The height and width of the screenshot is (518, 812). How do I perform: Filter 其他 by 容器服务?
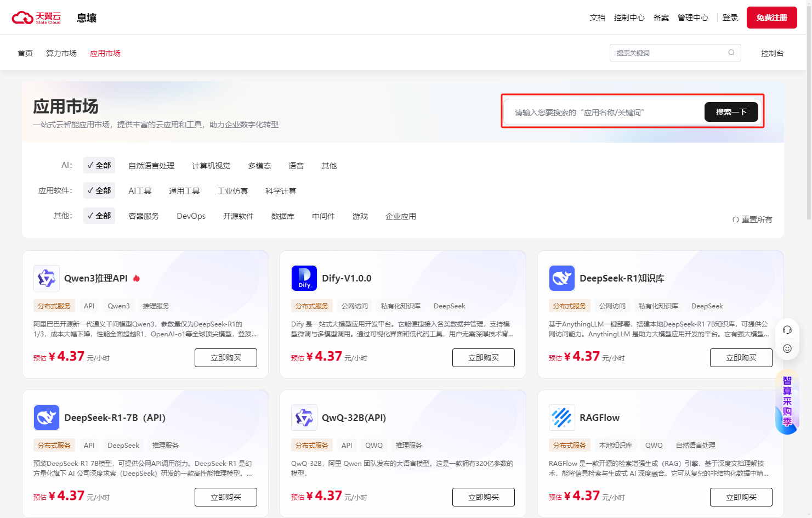[144, 216]
